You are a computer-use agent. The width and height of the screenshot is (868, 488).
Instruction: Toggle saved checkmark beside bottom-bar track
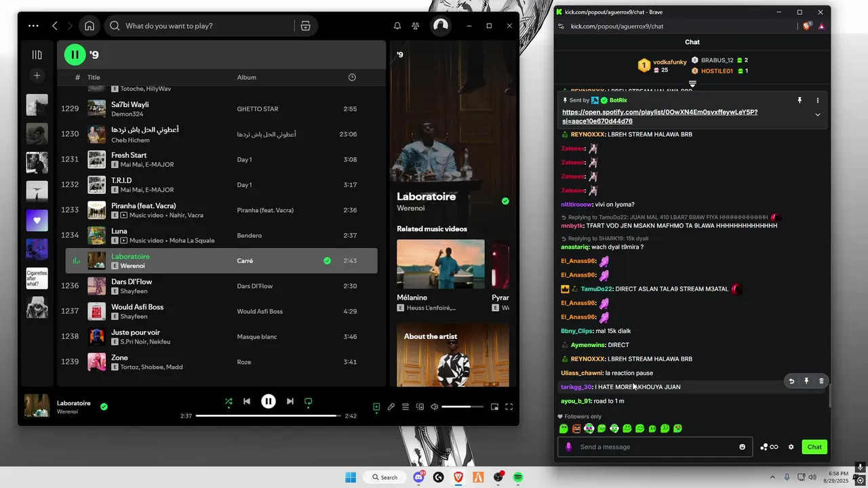point(104,407)
